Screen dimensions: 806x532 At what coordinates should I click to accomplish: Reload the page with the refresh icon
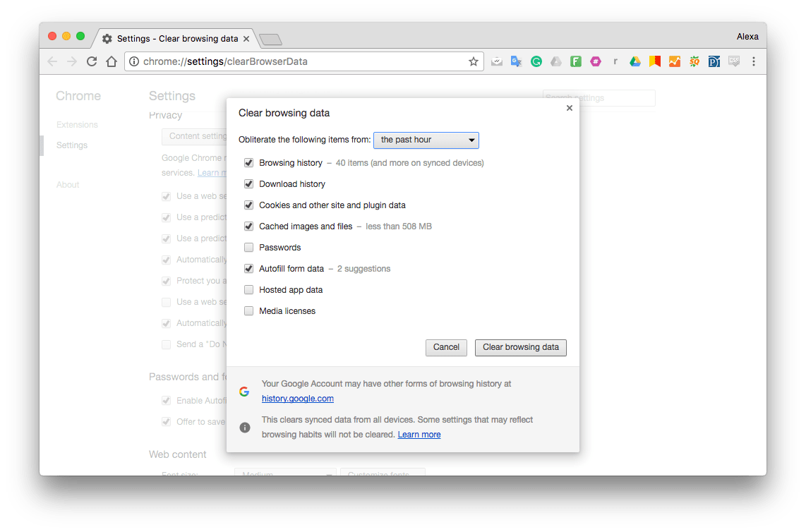point(92,61)
